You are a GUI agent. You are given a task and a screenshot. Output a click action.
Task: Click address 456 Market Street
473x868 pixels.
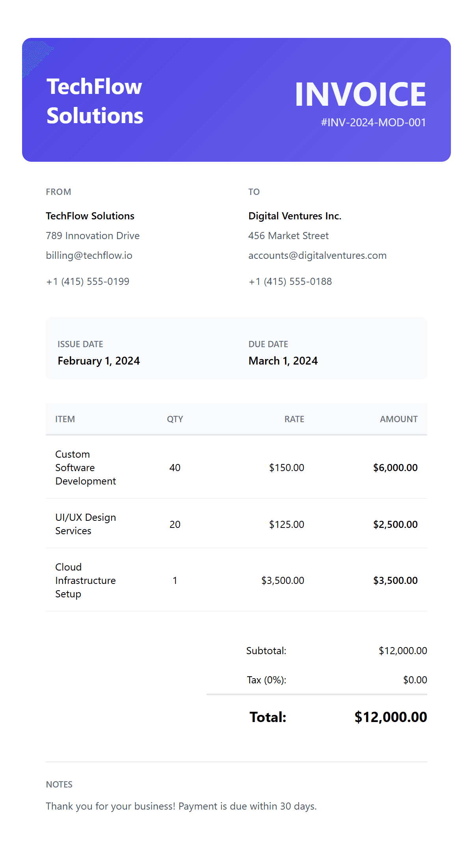(288, 236)
